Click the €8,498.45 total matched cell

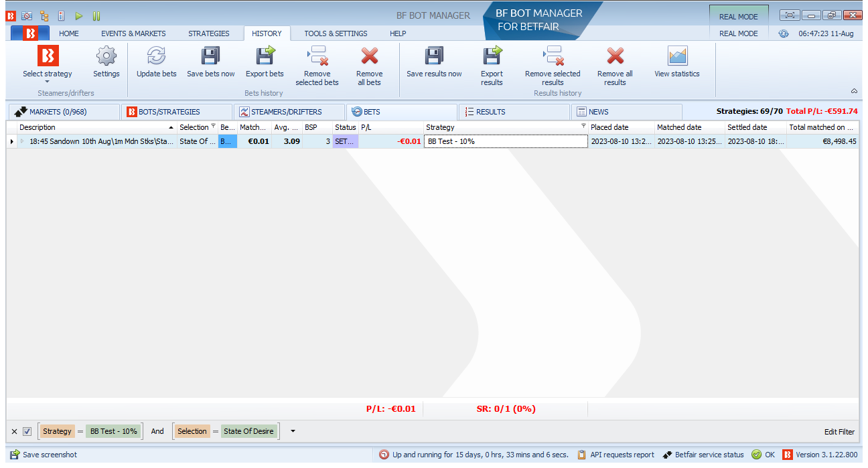(x=822, y=141)
